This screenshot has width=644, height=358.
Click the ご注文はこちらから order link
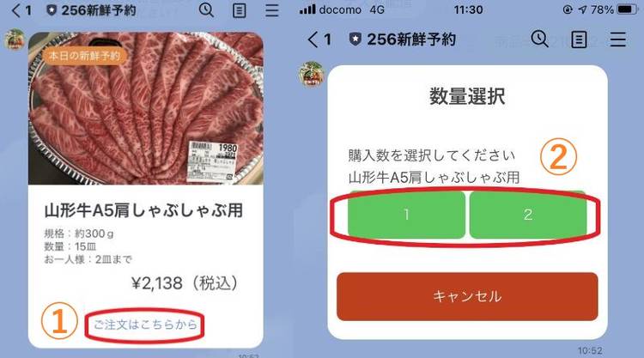click(145, 325)
